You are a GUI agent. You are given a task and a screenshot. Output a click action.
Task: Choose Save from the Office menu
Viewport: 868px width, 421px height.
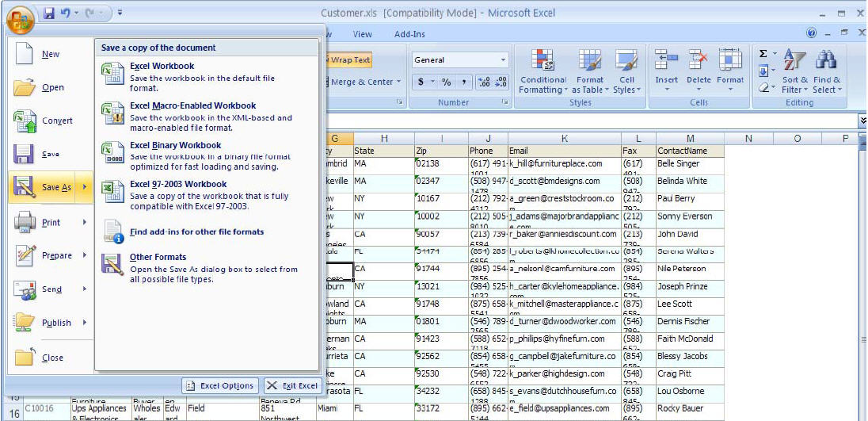point(51,154)
